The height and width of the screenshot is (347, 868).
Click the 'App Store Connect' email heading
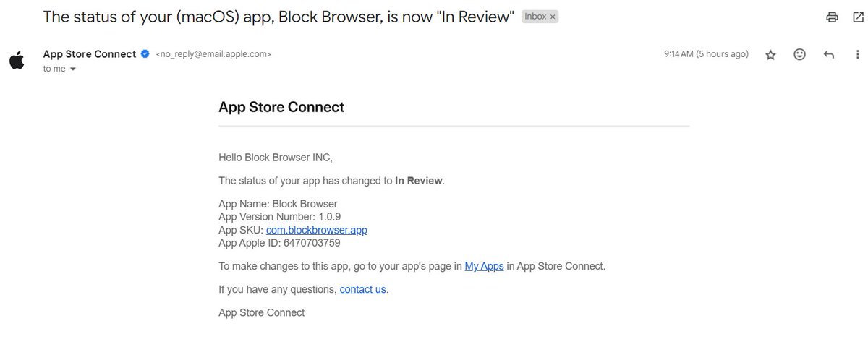click(281, 107)
